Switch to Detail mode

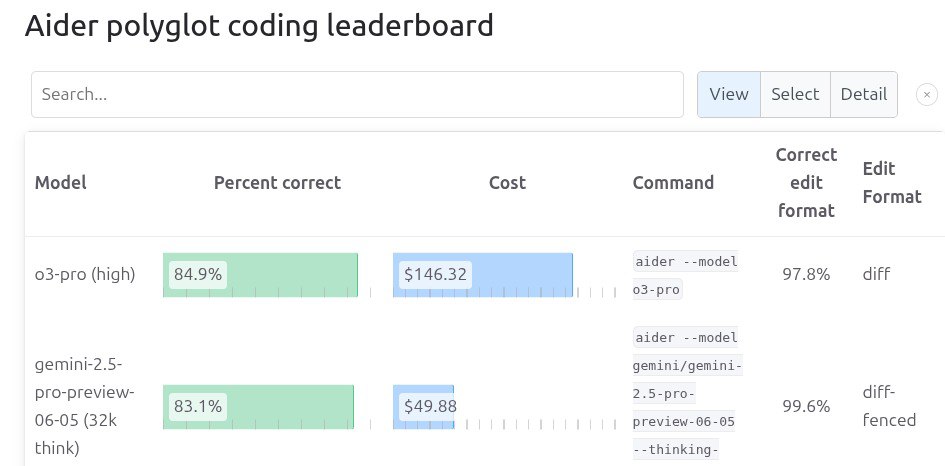click(863, 95)
